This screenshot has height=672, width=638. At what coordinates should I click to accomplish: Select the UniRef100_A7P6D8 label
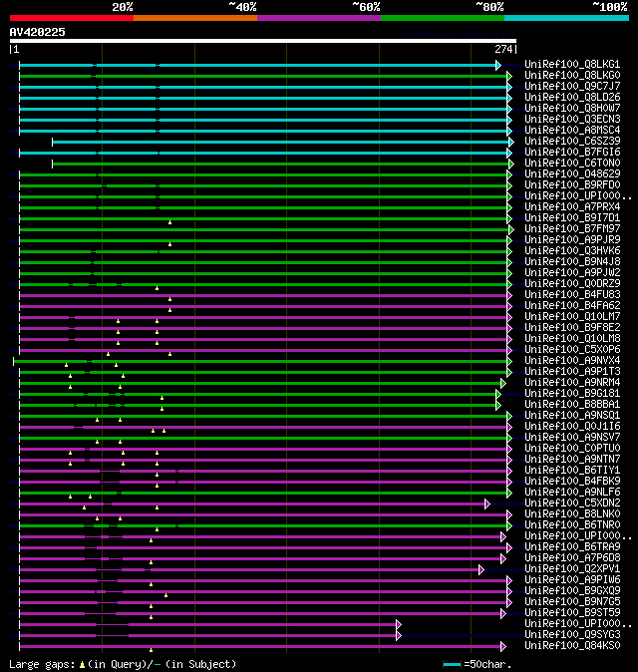(572, 558)
